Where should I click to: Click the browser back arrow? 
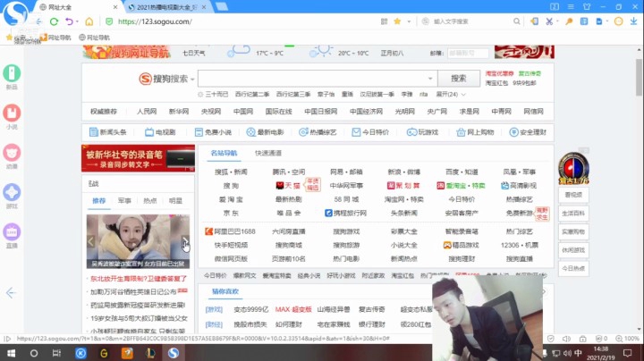pyautogui.click(x=38, y=21)
